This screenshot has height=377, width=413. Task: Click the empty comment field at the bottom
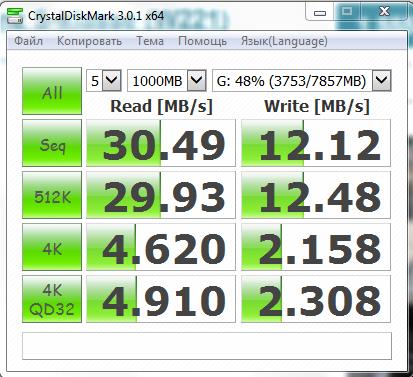pos(207,346)
